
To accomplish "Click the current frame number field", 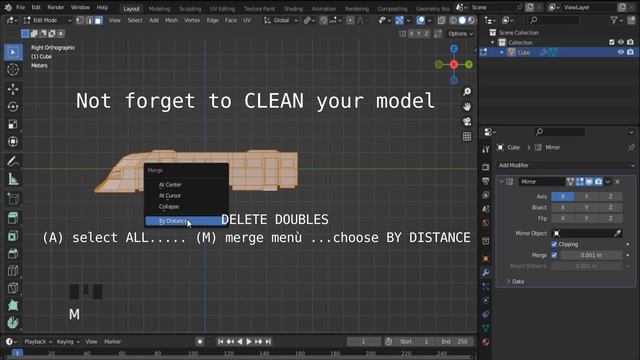I will click(x=363, y=342).
